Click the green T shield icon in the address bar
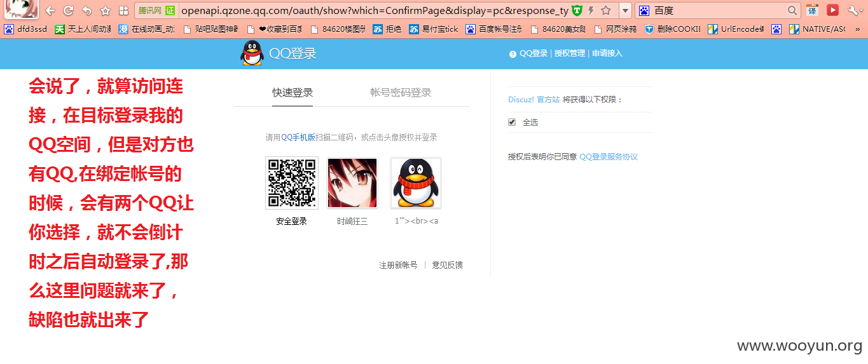The width and height of the screenshot is (868, 364). coord(577,11)
